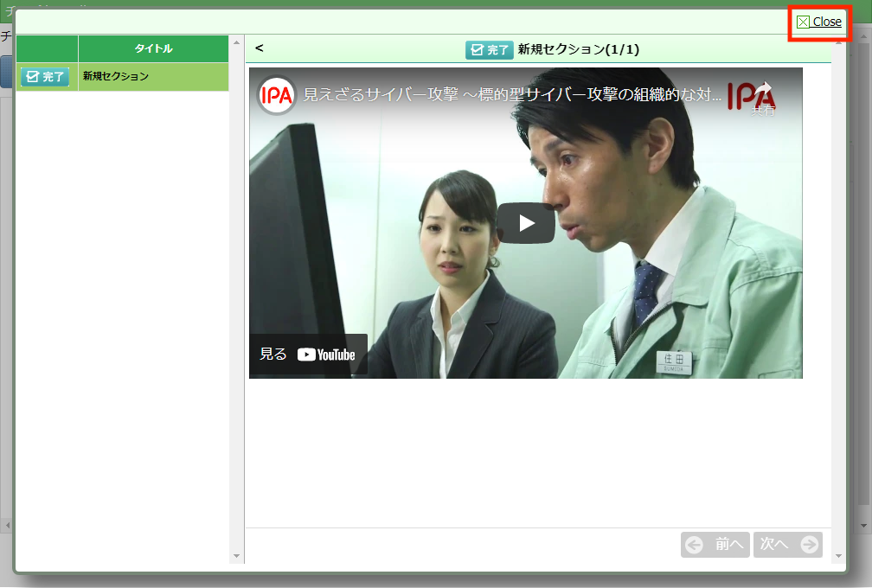Select 新規セクション in the section list
The width and height of the screenshot is (872, 588).
click(116, 77)
